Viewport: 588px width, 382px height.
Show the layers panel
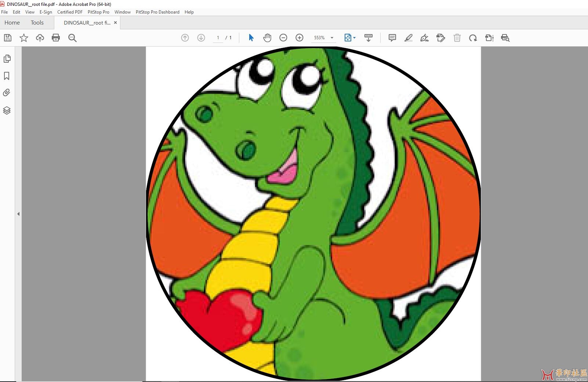pos(7,110)
